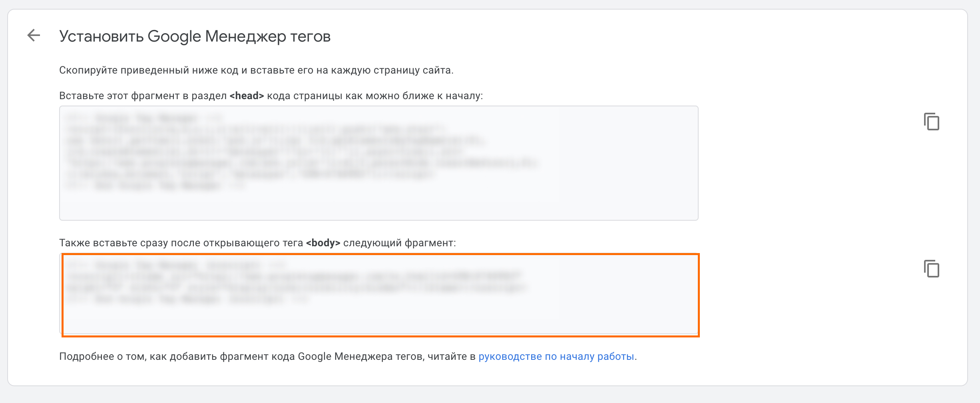Click the heading Установить Google Менеджер тегов
The image size is (980, 403).
tap(195, 36)
